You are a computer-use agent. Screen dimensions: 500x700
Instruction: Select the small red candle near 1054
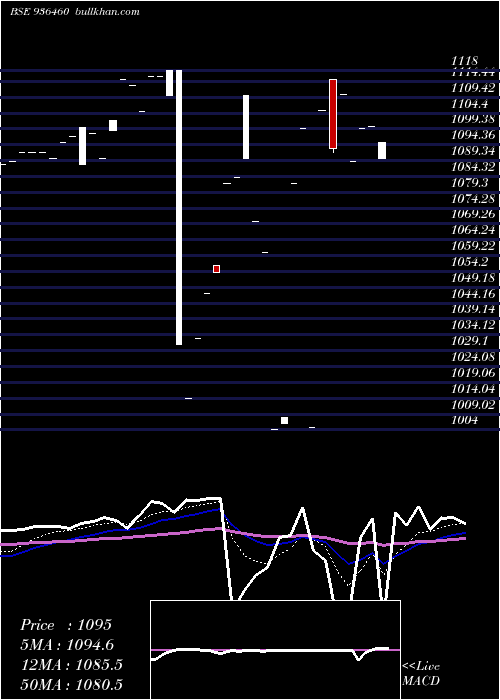(x=217, y=269)
